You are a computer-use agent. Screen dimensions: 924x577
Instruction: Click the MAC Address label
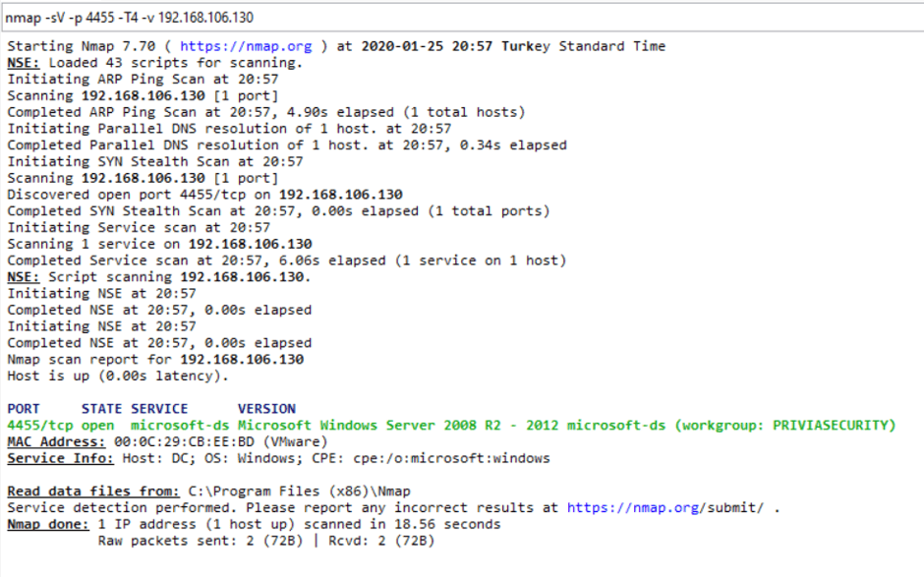pos(56,442)
